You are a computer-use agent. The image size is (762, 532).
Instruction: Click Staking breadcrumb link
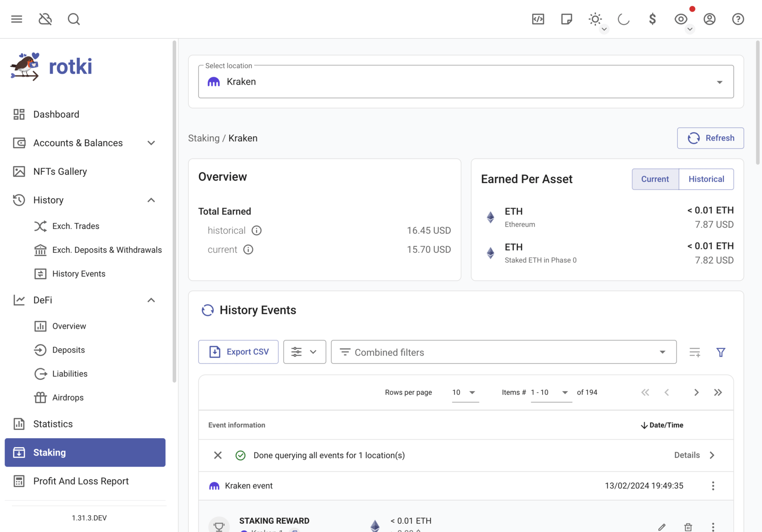[x=204, y=138]
